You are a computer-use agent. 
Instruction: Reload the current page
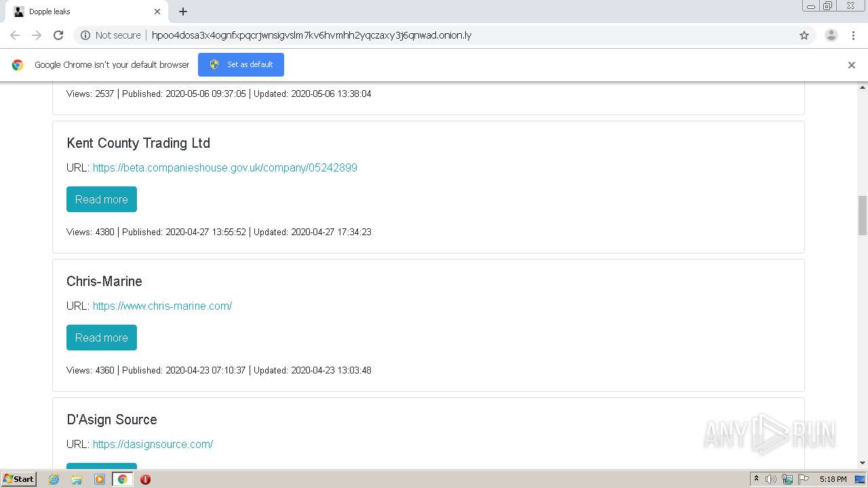(x=58, y=35)
